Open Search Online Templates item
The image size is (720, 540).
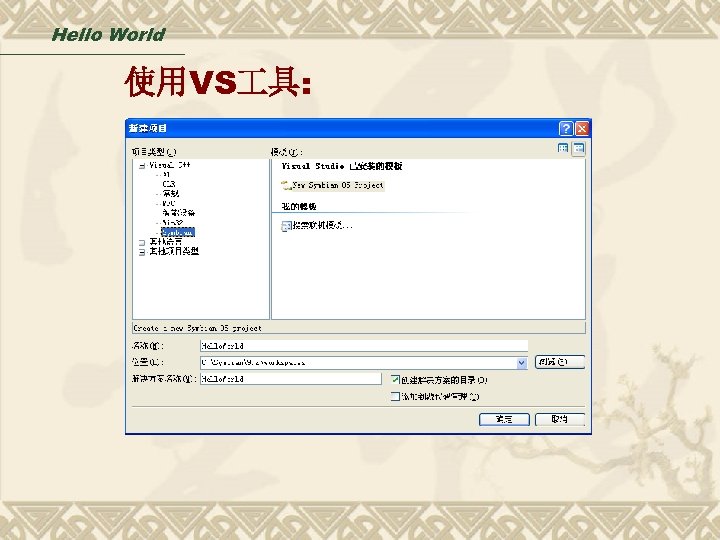click(317, 225)
